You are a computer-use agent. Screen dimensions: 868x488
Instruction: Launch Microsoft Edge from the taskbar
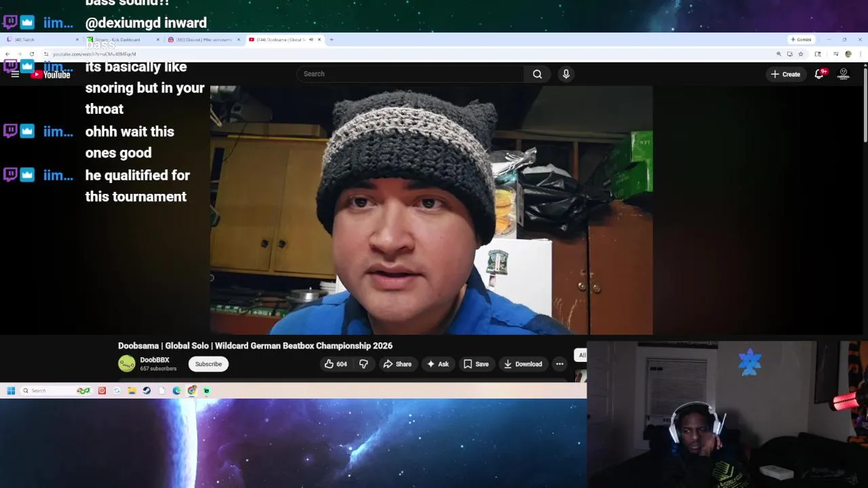pyautogui.click(x=176, y=390)
